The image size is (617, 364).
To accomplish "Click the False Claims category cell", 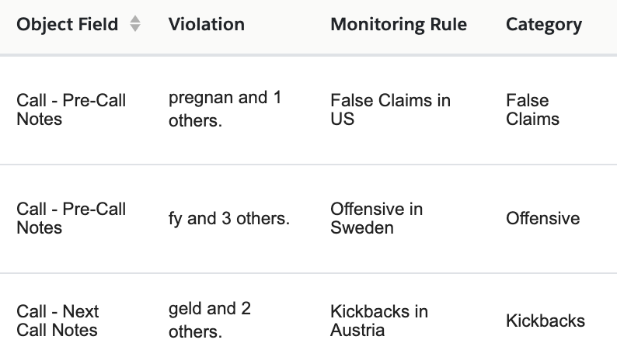I will [532, 109].
